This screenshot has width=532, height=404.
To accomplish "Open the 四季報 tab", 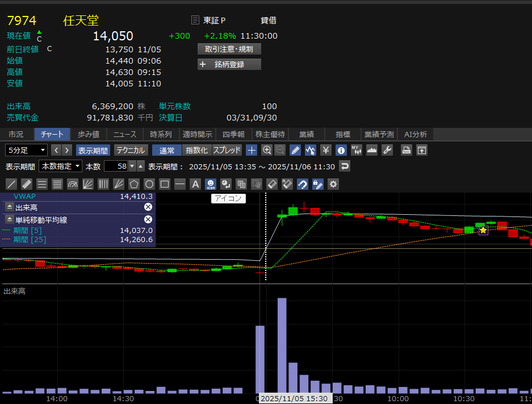I will [233, 134].
